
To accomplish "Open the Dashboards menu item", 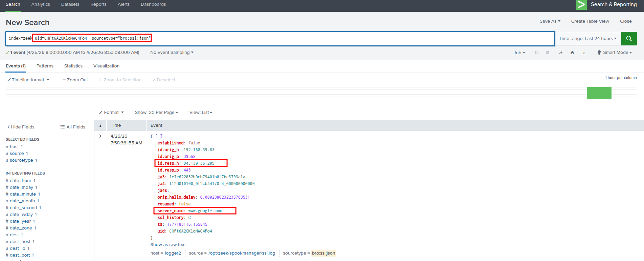I will [153, 4].
